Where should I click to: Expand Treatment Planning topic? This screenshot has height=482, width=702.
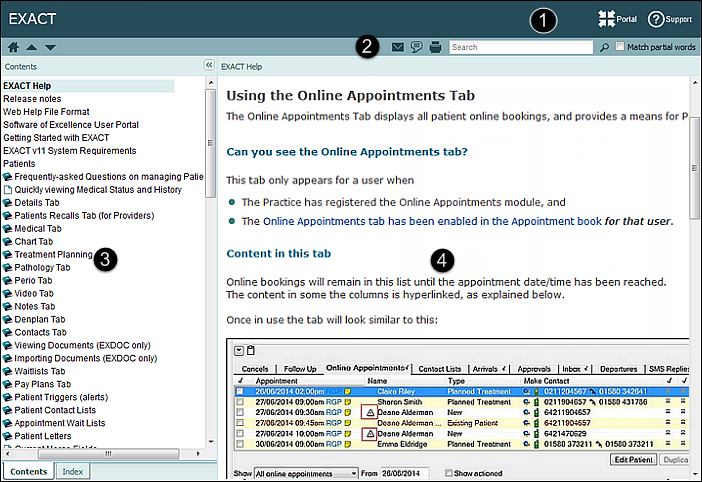pyautogui.click(x=53, y=255)
